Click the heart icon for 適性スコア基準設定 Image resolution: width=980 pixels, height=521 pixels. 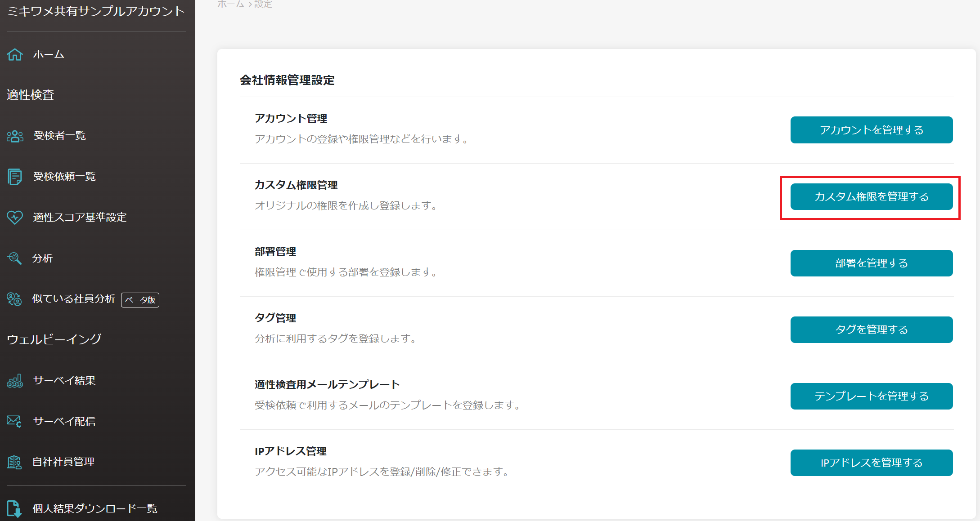coord(15,218)
